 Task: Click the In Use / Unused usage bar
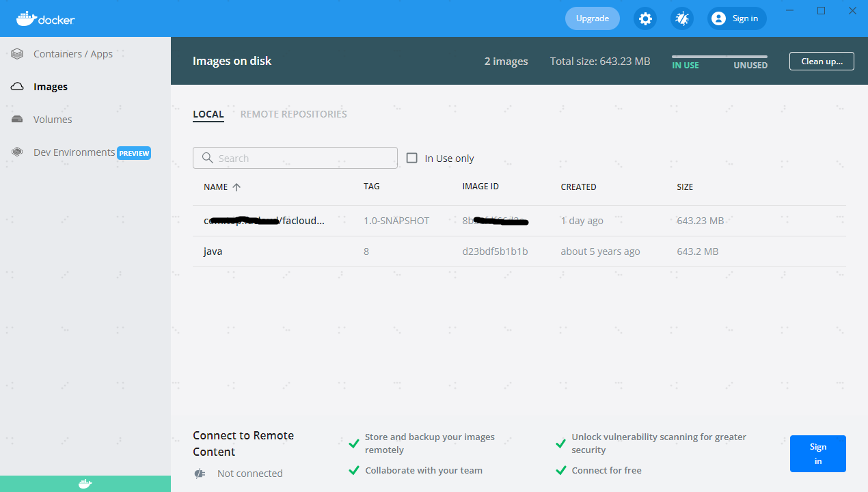[x=720, y=57]
